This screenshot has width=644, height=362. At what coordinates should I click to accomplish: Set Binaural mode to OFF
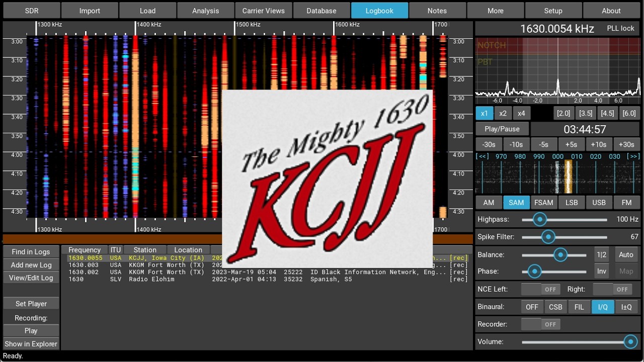click(532, 307)
